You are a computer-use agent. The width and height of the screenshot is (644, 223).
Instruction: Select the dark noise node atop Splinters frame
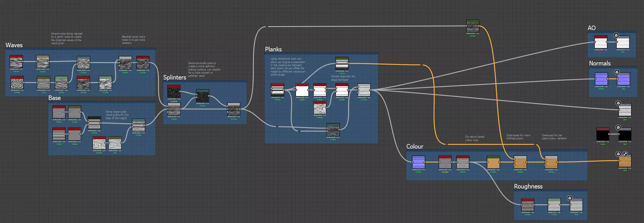(x=174, y=92)
